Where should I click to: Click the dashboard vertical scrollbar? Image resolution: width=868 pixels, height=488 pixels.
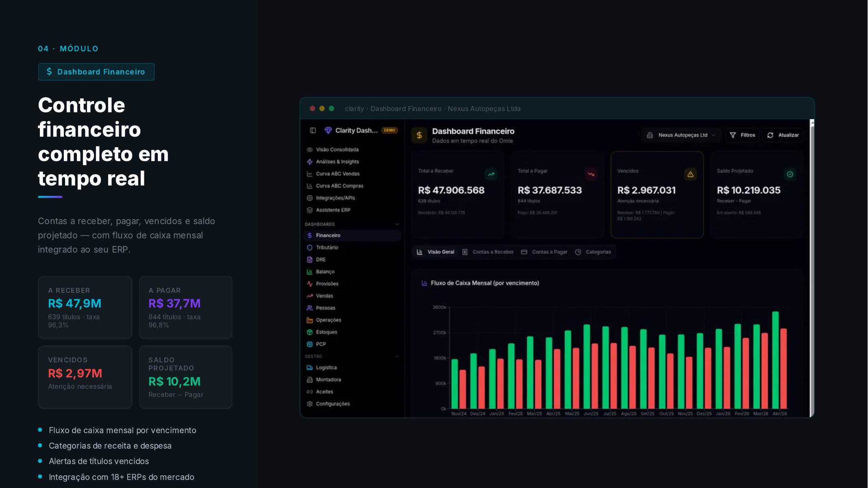812,268
